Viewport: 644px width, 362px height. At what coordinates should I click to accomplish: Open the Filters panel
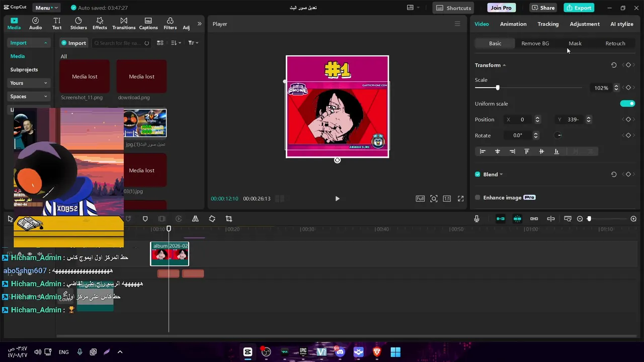(170, 24)
